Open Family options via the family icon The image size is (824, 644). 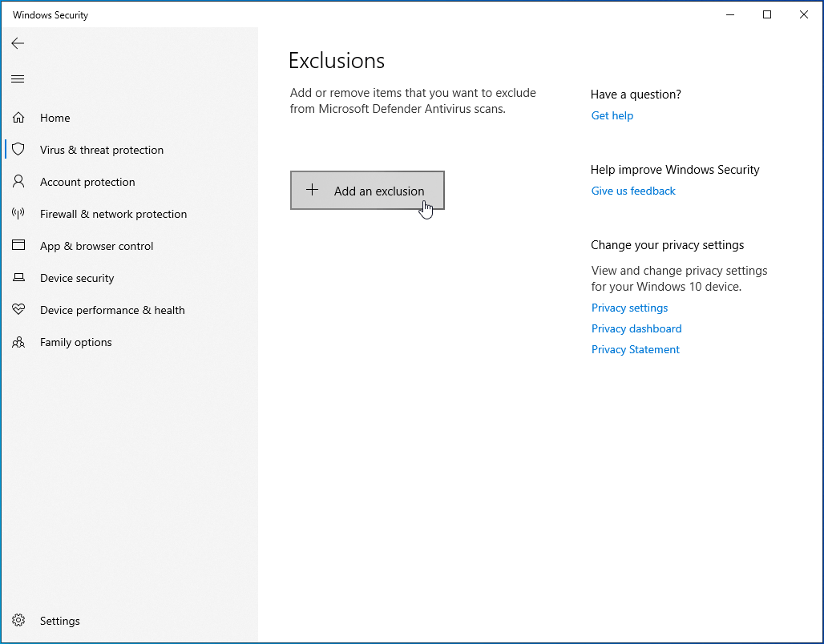(18, 342)
